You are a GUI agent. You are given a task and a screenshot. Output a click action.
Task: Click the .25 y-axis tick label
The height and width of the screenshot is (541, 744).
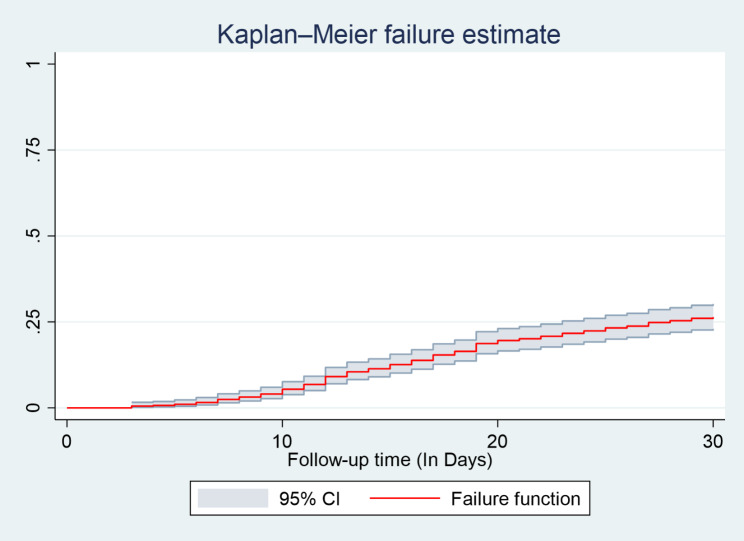coord(35,322)
